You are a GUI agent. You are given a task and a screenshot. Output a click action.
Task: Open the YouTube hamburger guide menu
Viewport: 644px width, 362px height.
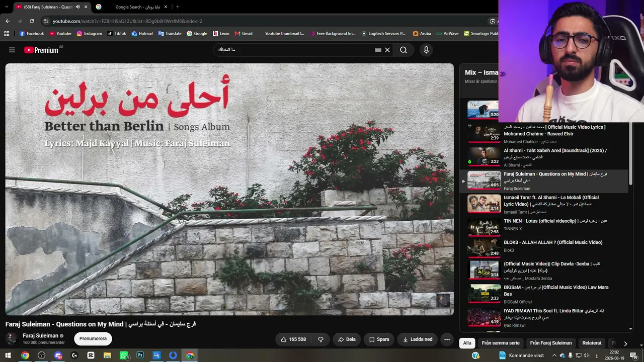pos(12,50)
